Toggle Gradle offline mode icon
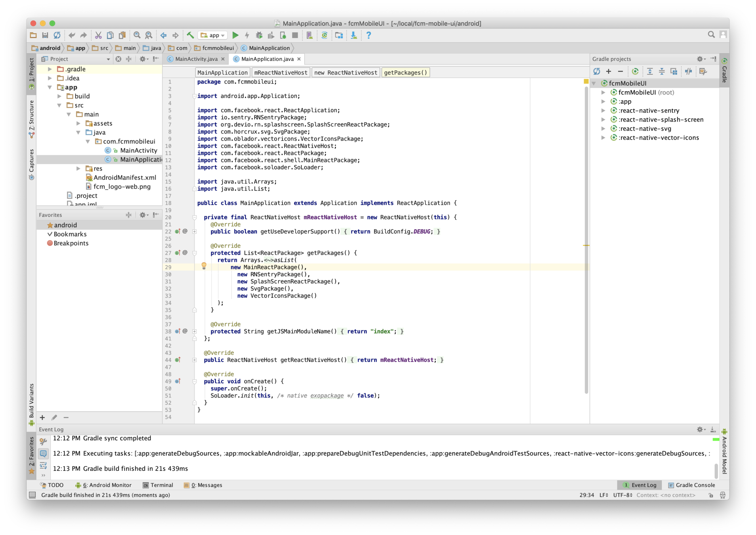The image size is (756, 535). click(x=689, y=71)
